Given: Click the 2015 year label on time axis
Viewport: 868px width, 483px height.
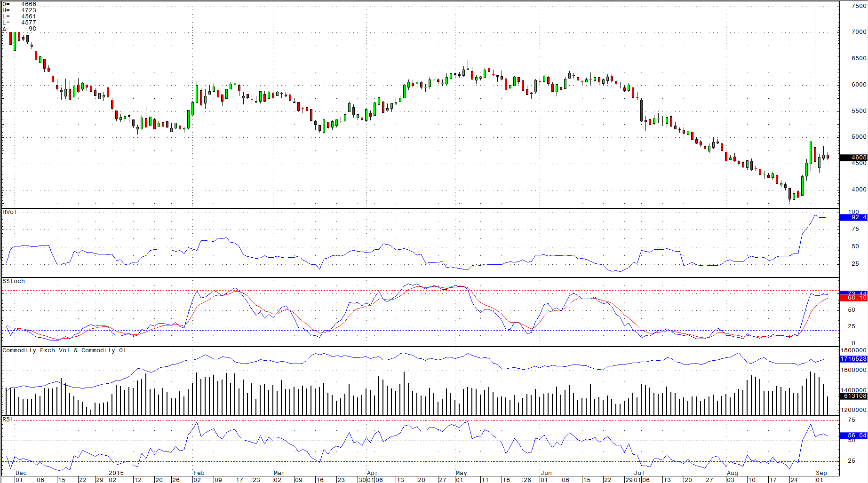Looking at the screenshot, I should (x=116, y=473).
